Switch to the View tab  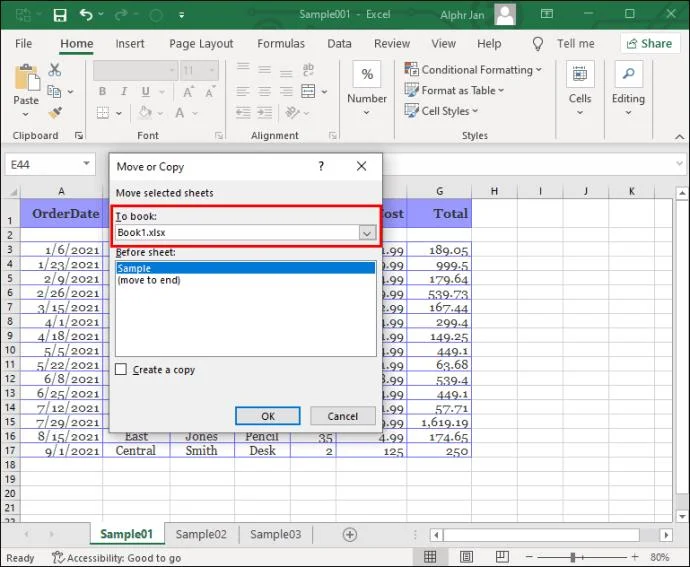coord(443,44)
